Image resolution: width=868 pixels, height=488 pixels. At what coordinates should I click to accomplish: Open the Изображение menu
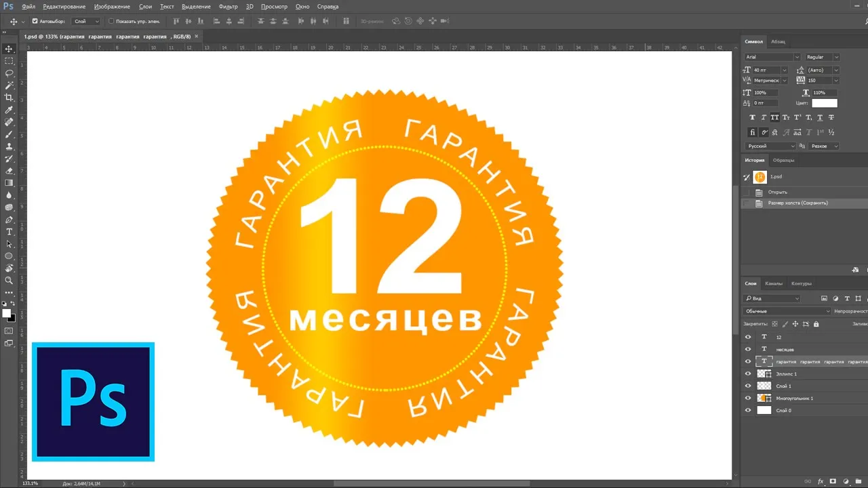click(x=113, y=7)
